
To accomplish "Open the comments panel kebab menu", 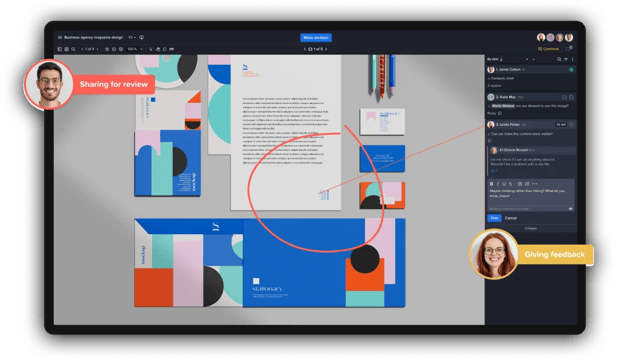I will coord(572,59).
